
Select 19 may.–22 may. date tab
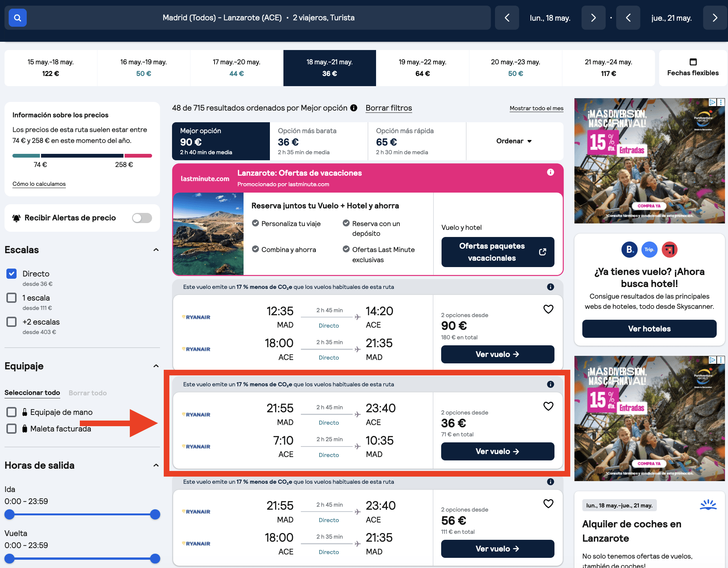(x=423, y=68)
